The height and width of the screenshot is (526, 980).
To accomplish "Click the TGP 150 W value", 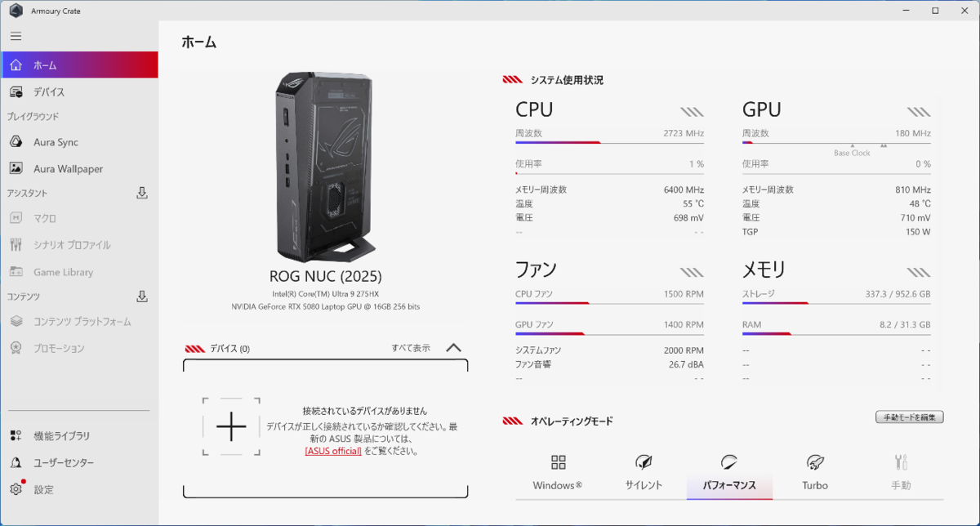I will point(916,232).
